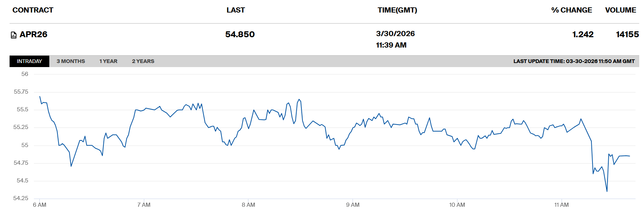Select the INTRADAY tab
The height and width of the screenshot is (213, 644).
tap(29, 61)
